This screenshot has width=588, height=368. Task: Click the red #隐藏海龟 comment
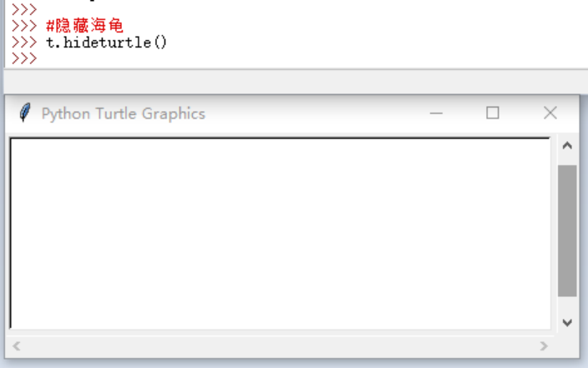coord(84,26)
